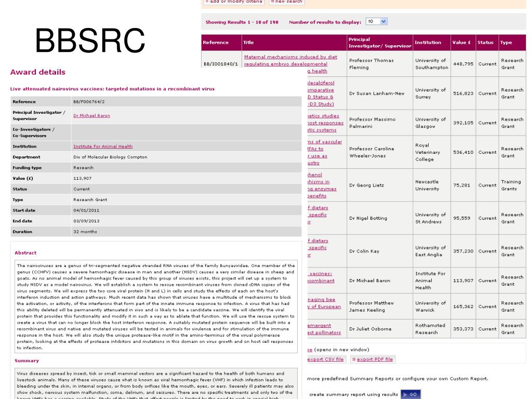Screen dimensions: 532x399
Task: Select value 353,373 cell
Action: [463, 329]
